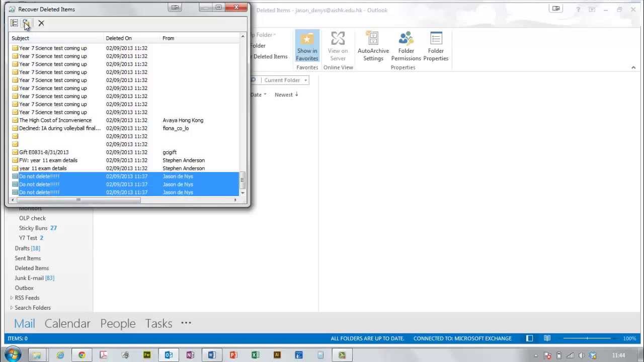644x362 pixels.
Task: Switch to the Mail module
Action: pyautogui.click(x=25, y=323)
